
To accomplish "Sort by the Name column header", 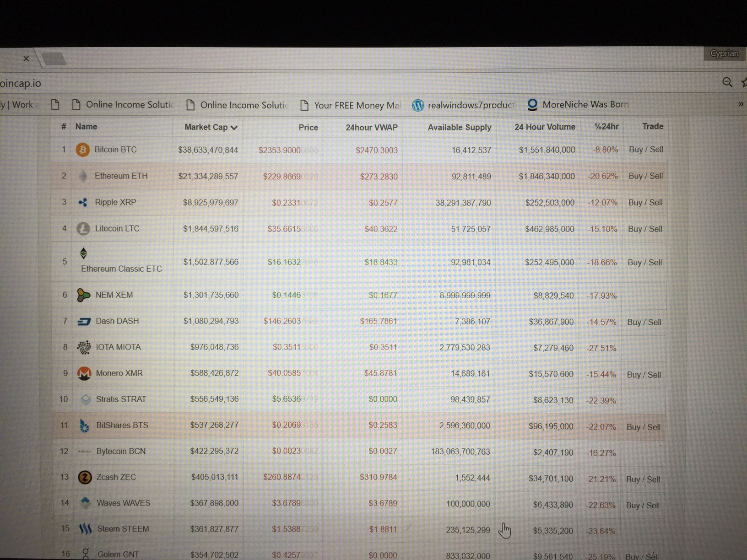I will [x=86, y=127].
